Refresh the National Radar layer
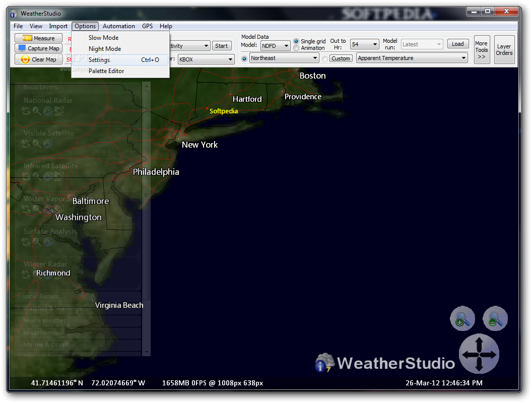532x403 pixels. click(26, 111)
